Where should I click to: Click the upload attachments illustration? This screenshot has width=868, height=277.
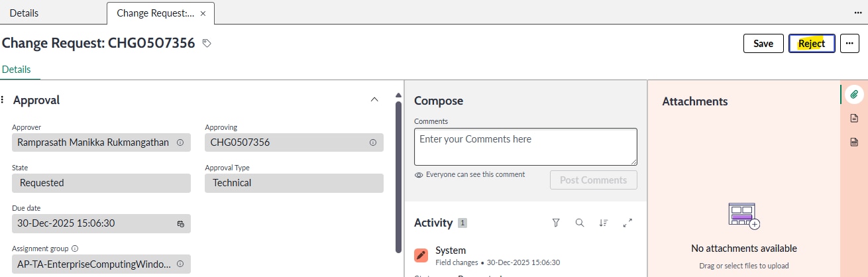(x=743, y=216)
